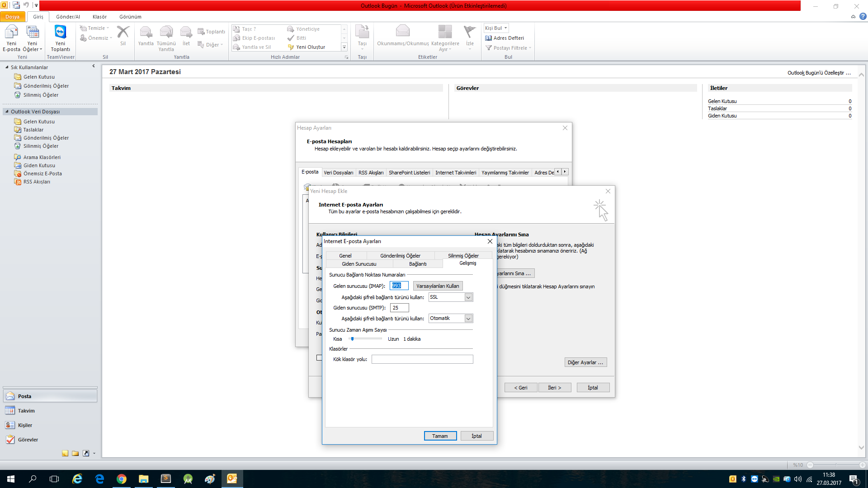Start a TeamViewer Yeni Toplantı
The width and height of the screenshot is (868, 488).
coord(60,38)
